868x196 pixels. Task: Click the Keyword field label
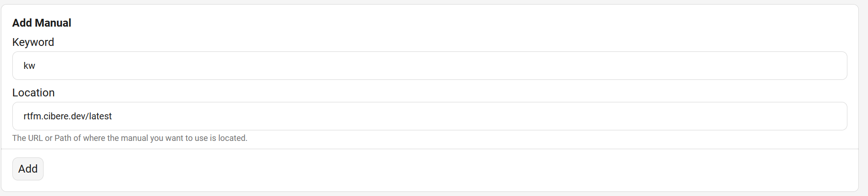point(33,42)
